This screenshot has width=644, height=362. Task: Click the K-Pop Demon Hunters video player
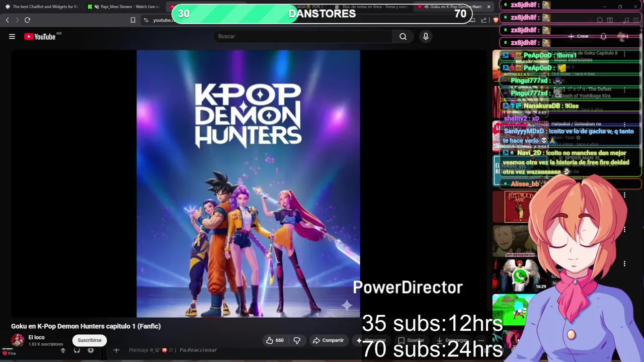(248, 184)
